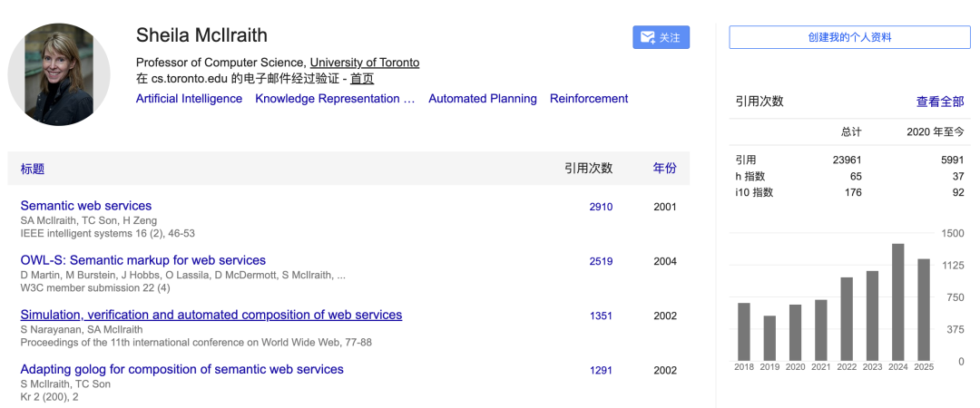Open OWL-S: Semantic markup paper
Image resolution: width=980 pixels, height=408 pixels.
[143, 260]
